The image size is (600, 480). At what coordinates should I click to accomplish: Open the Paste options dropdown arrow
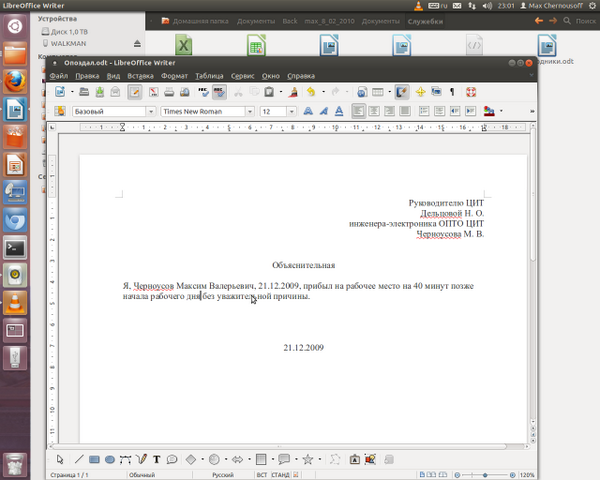(281, 92)
